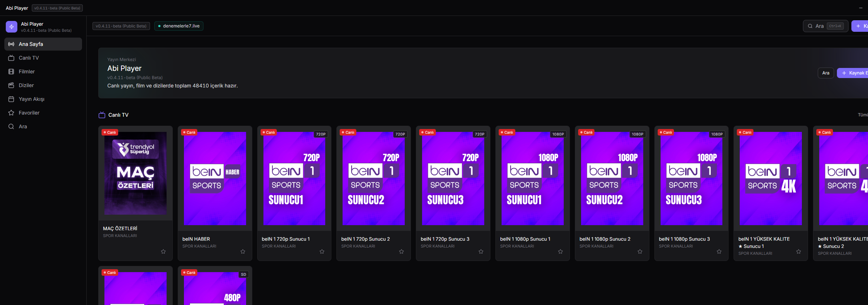Image resolution: width=868 pixels, height=305 pixels.
Task: Select the beIN 1 720p Sunucu 2 title
Action: tap(365, 239)
